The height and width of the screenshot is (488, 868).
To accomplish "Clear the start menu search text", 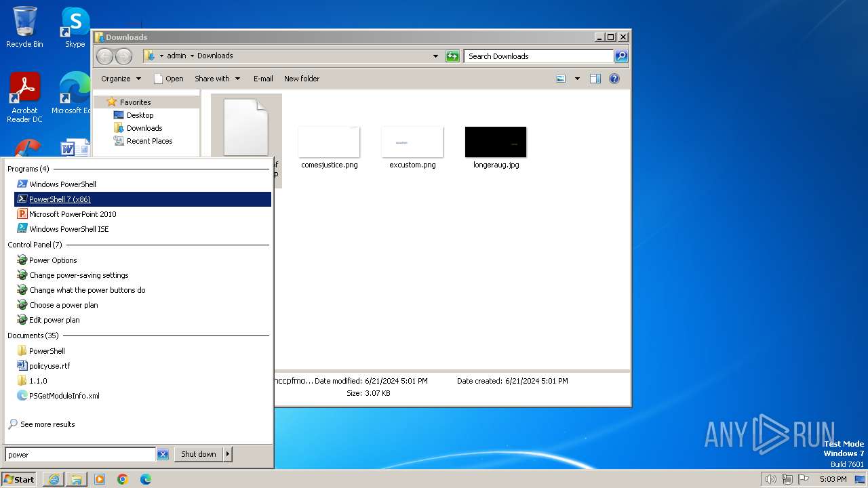I will [x=163, y=455].
